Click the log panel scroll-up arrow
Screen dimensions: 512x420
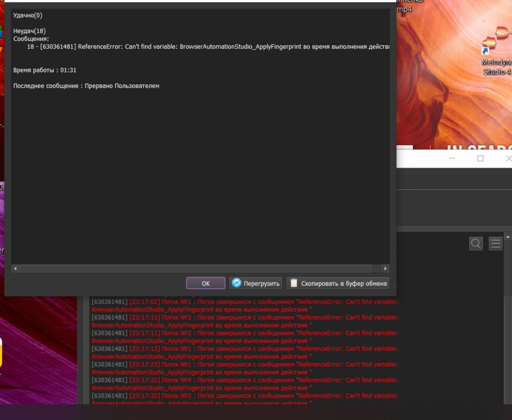point(508,236)
